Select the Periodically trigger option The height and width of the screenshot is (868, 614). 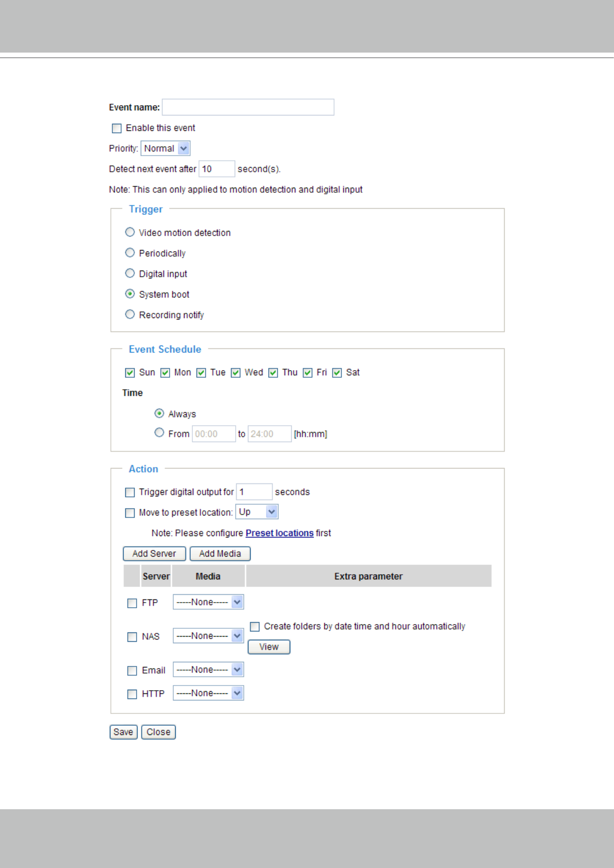click(130, 253)
